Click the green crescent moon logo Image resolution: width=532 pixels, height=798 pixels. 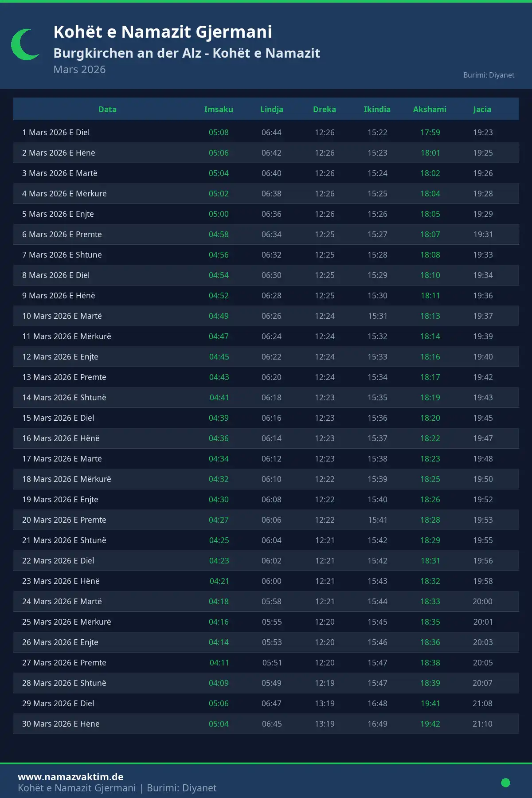pos(24,45)
